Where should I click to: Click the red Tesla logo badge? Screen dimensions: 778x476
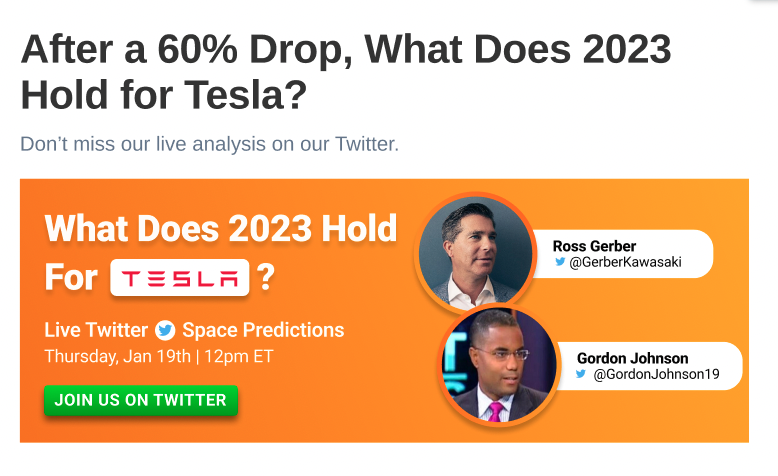(x=180, y=277)
